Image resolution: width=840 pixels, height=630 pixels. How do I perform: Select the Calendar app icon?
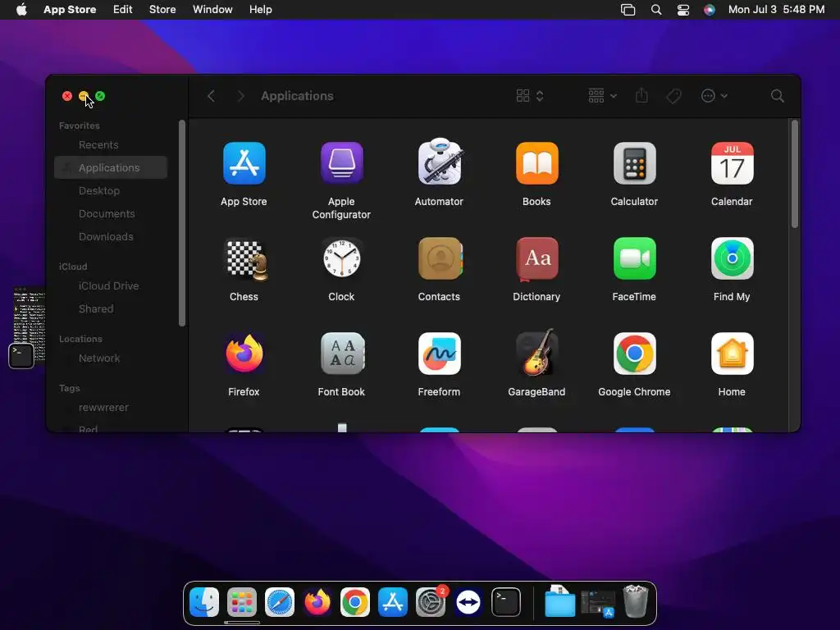[732, 163]
